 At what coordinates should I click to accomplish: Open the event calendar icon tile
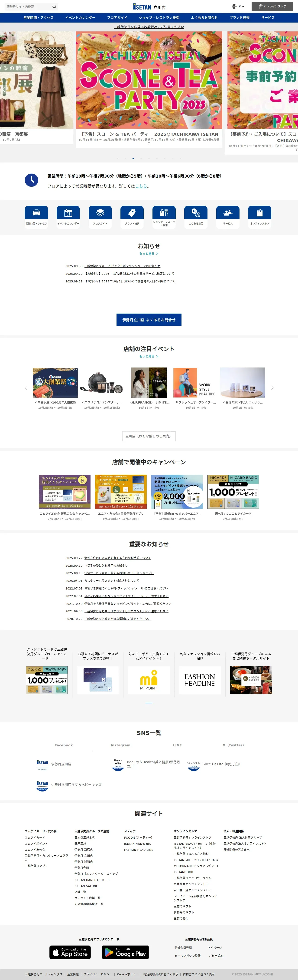(68, 213)
